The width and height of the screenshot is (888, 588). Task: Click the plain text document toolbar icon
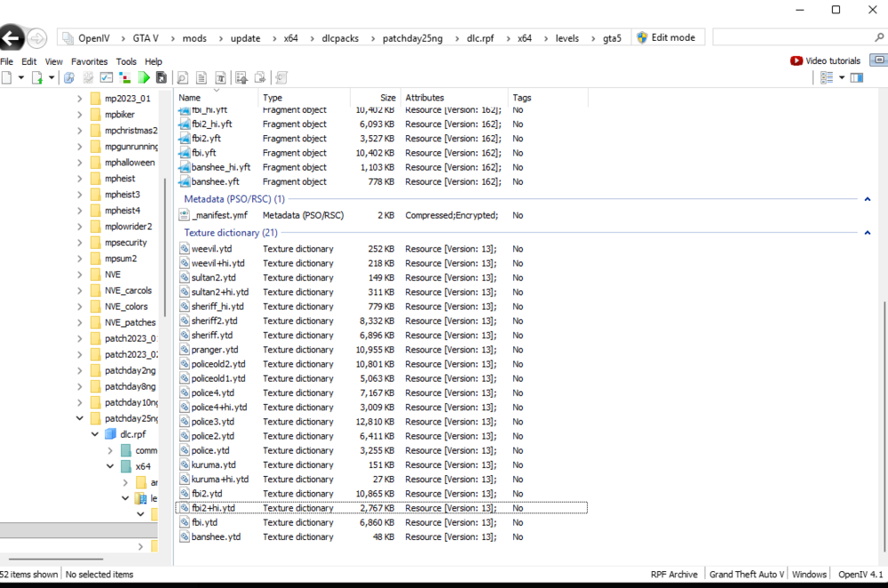click(x=202, y=77)
